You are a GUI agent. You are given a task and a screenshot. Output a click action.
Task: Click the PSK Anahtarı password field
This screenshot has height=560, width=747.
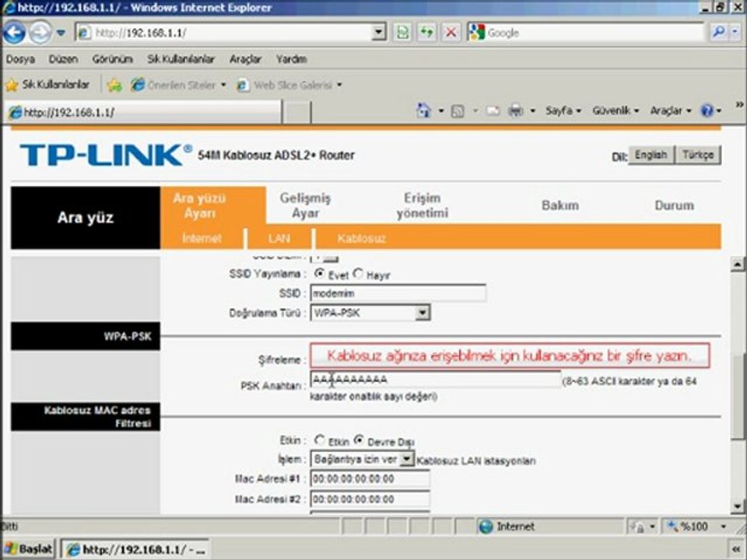[x=435, y=380]
